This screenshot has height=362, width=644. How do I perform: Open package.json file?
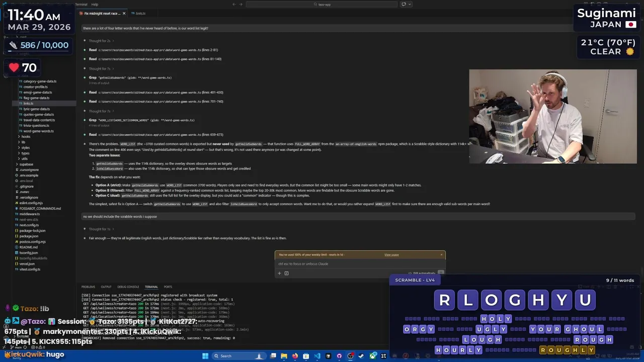29,236
